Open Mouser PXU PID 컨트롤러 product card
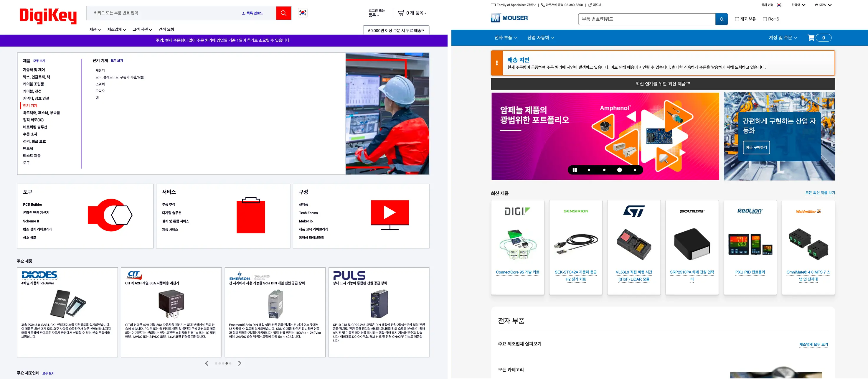Viewport: 868px width, 379px height. 750,247
